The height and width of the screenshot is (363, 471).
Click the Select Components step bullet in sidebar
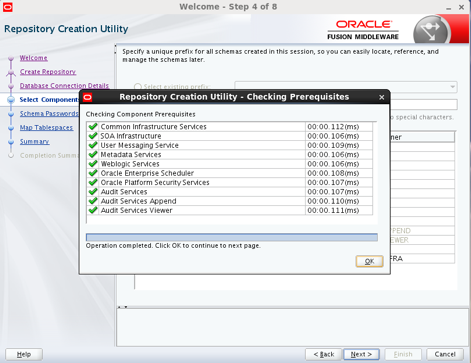tap(11, 100)
